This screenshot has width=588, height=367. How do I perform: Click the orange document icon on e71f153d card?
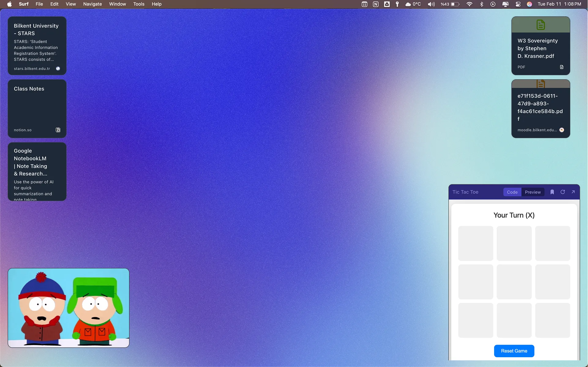coord(541,84)
